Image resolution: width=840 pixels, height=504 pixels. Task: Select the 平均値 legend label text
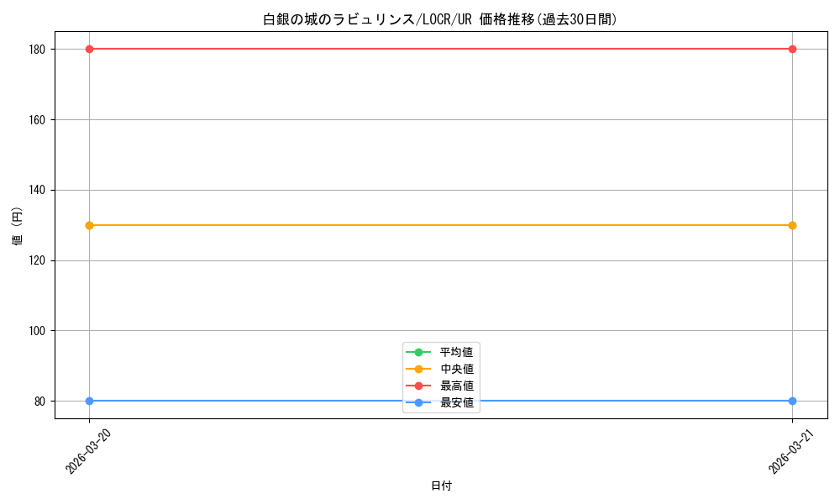pos(457,352)
